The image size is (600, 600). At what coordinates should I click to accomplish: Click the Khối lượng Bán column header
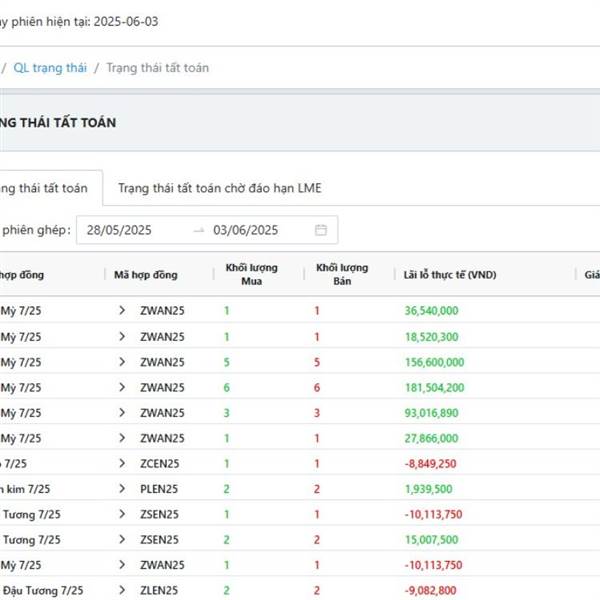[x=342, y=275]
